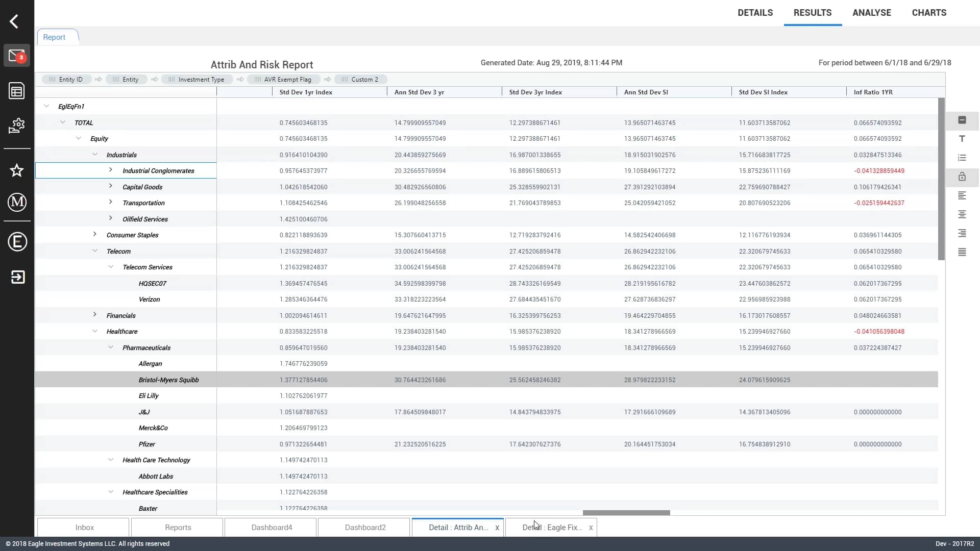The width and height of the screenshot is (980, 551).
Task: Click the numbered list icon
Action: 962,158
